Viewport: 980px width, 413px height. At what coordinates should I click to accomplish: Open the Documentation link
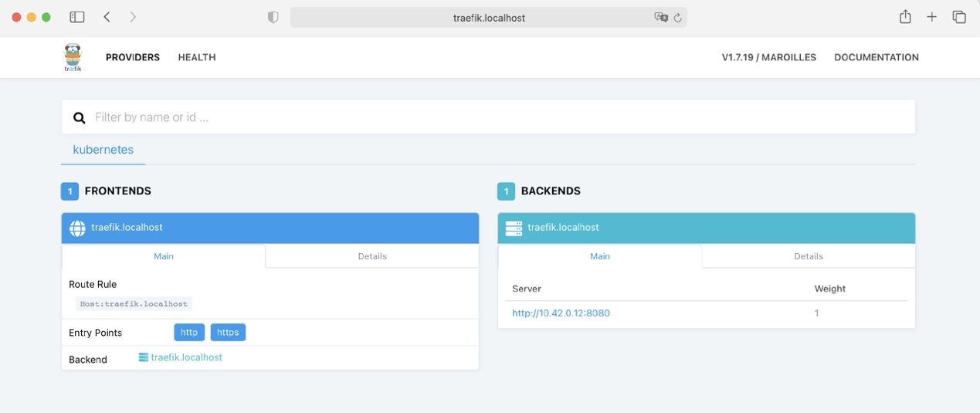click(877, 57)
